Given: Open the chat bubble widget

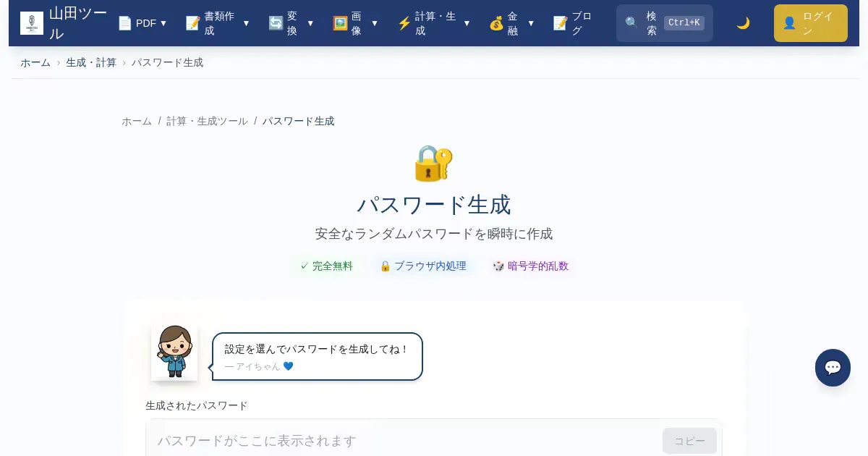Looking at the screenshot, I should coord(833,368).
